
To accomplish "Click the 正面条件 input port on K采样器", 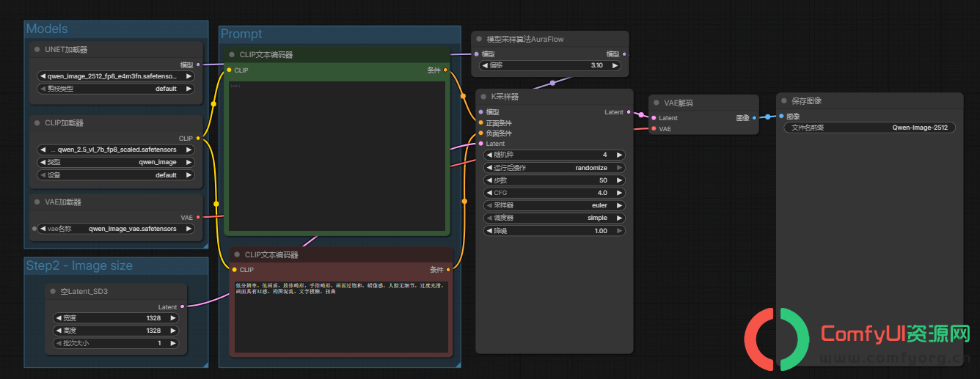I will click(x=480, y=123).
